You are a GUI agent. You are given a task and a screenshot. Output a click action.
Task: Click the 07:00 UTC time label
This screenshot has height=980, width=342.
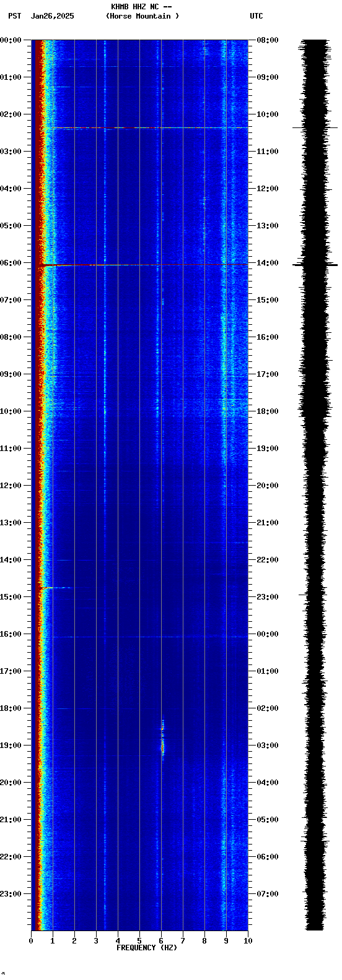click(x=268, y=894)
